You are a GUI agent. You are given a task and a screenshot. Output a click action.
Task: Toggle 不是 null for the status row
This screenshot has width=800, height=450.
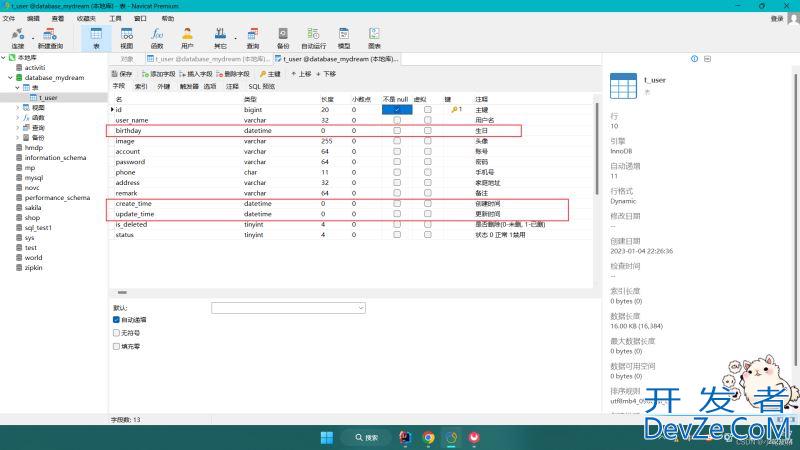(397, 235)
